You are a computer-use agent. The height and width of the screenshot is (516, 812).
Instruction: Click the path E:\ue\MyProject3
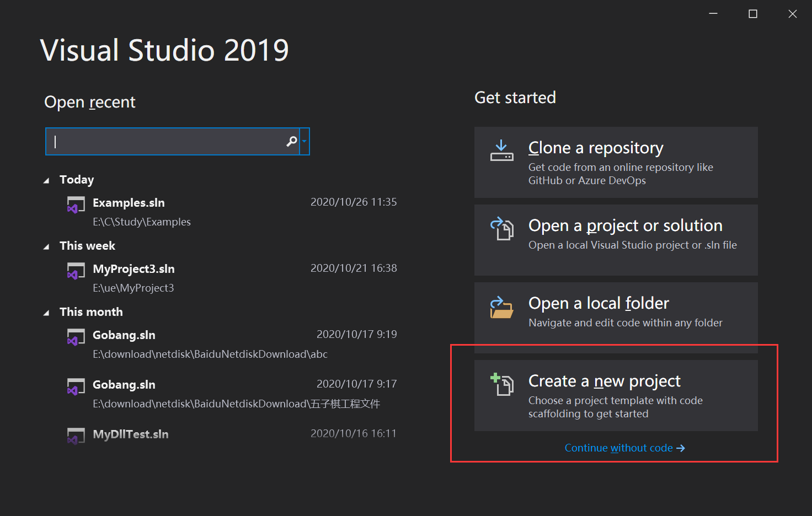pos(133,288)
